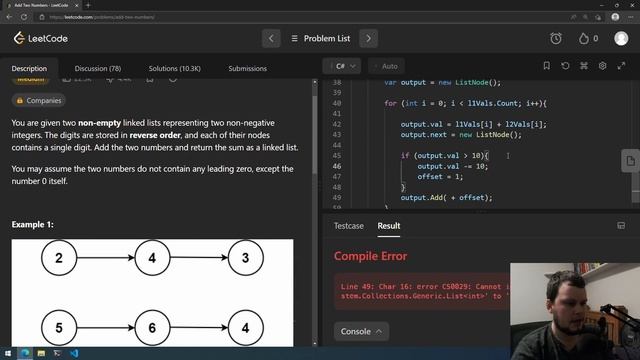Viewport: 640px width, 360px height.
Task: Open Visual Studio Code from taskbar
Action: pyautogui.click(x=74, y=353)
